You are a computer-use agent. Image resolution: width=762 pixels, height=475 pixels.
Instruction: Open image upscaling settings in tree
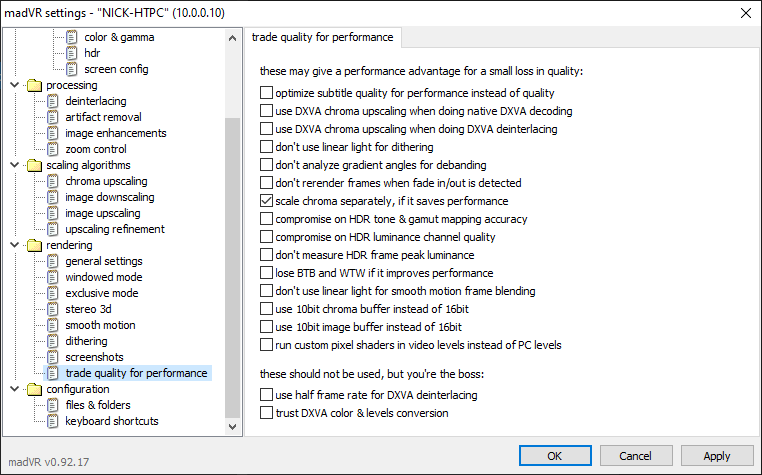103,213
